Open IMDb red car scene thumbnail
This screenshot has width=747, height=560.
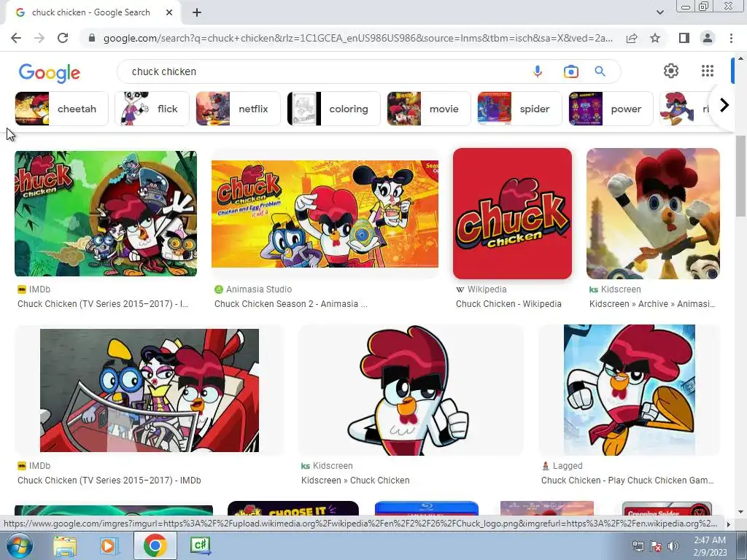(150, 391)
